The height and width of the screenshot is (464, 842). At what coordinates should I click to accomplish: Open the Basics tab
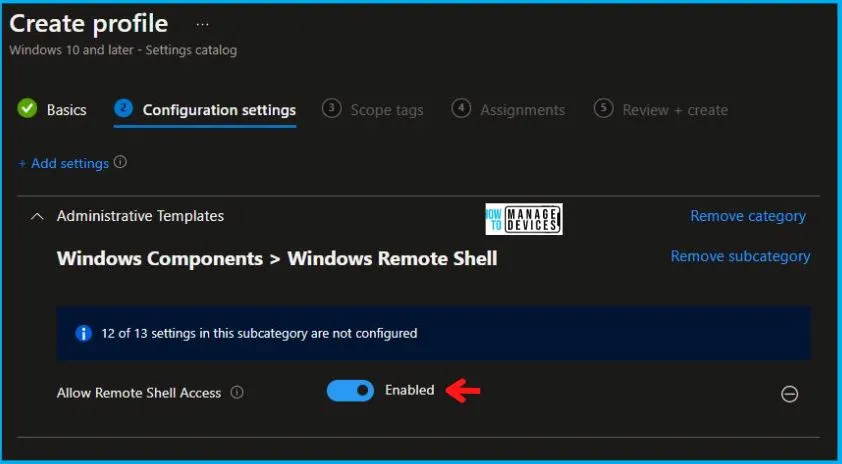click(66, 110)
